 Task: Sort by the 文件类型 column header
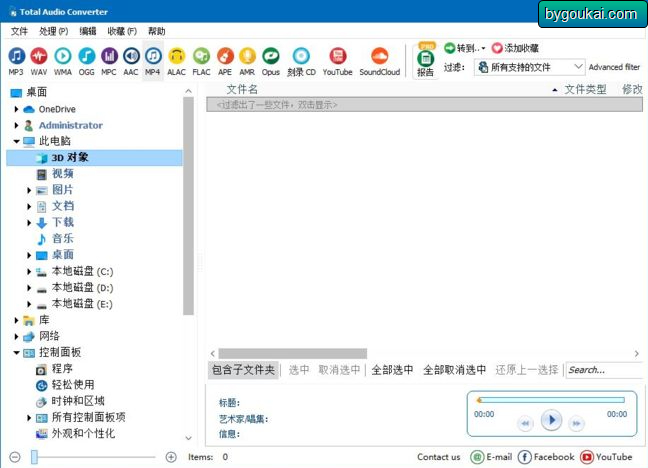click(585, 89)
